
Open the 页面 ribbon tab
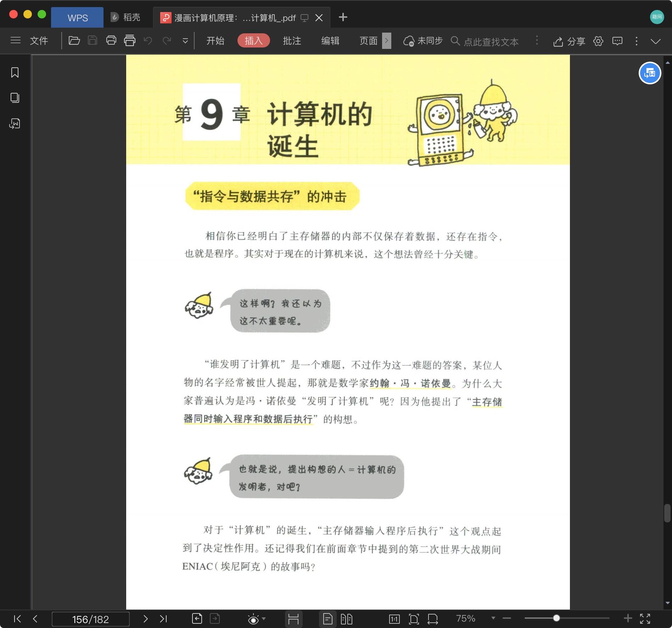pyautogui.click(x=369, y=40)
